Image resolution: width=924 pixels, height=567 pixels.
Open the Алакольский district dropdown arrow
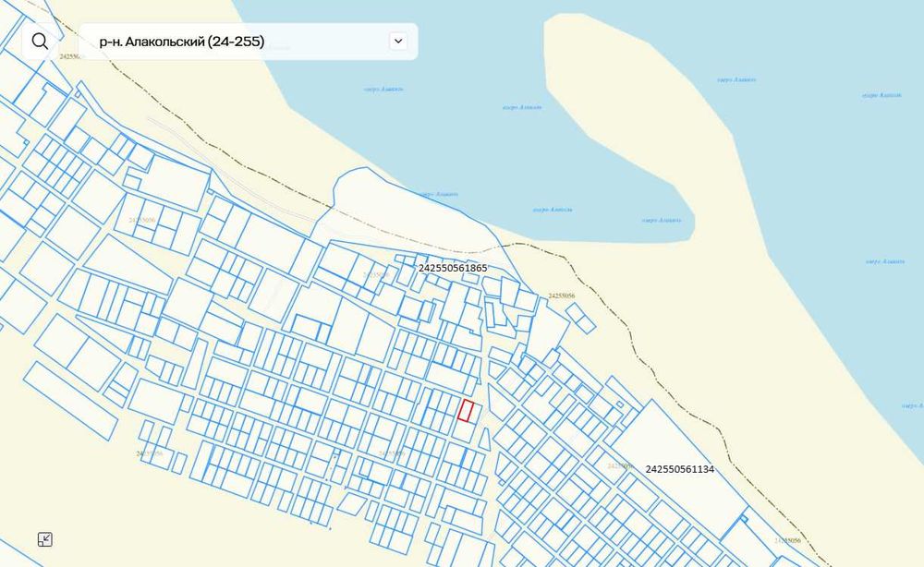point(398,42)
